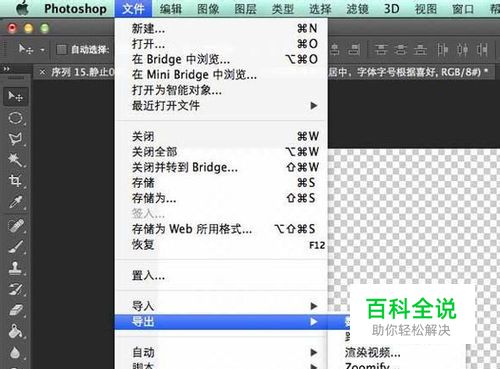Click the align bottom edges icon
500x369 pixels.
point(420,50)
